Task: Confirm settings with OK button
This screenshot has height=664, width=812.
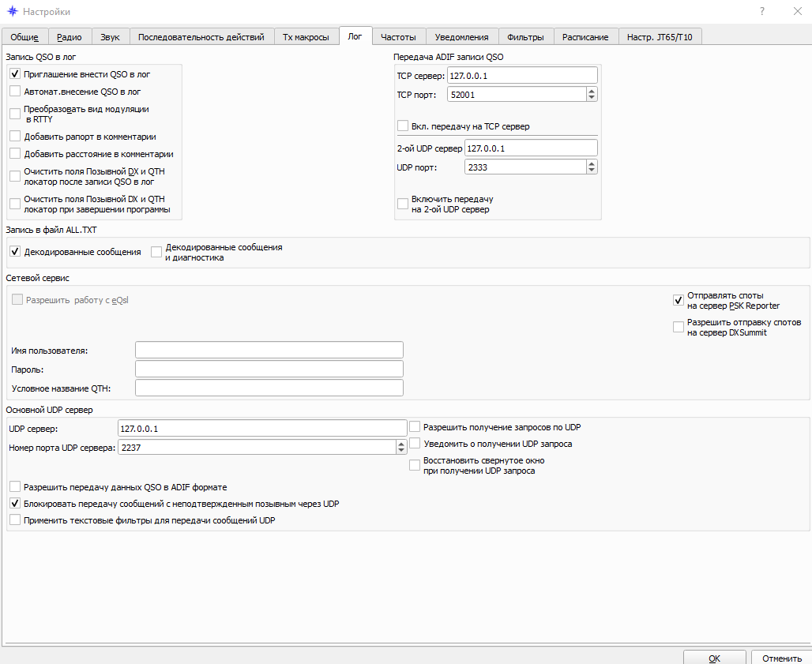Action: (714, 657)
